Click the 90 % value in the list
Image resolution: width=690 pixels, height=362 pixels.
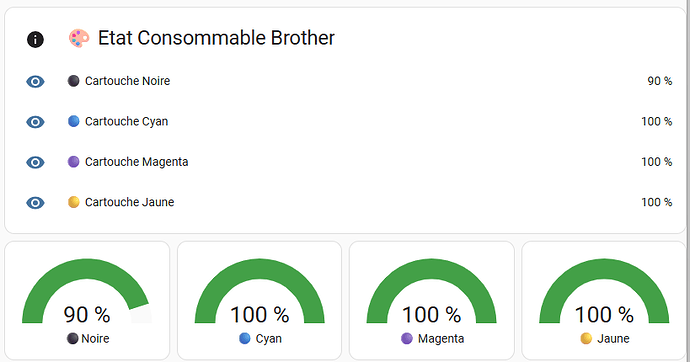(659, 81)
